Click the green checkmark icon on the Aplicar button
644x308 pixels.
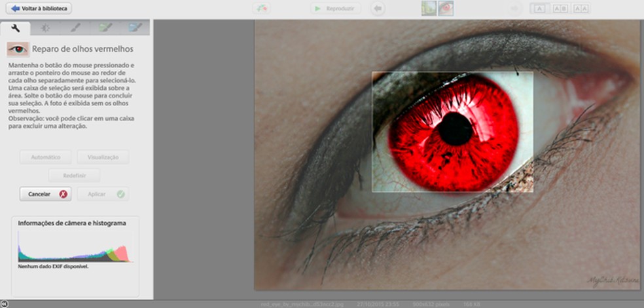[120, 194]
